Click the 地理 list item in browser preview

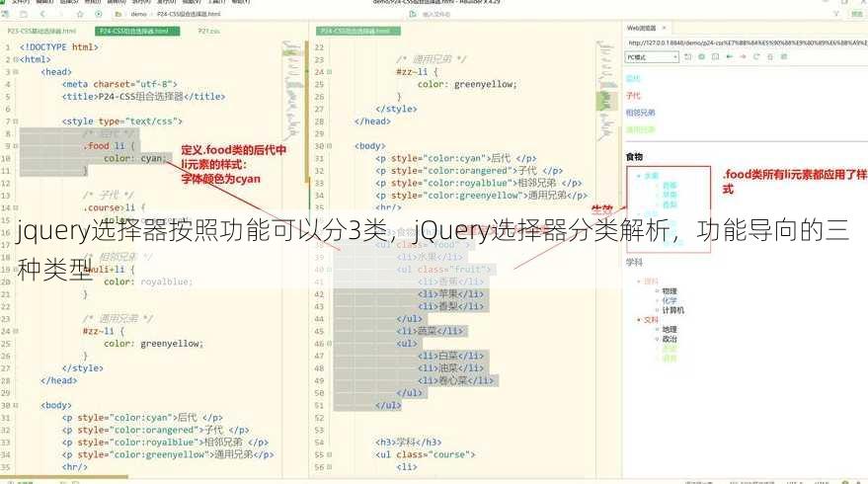click(x=670, y=330)
